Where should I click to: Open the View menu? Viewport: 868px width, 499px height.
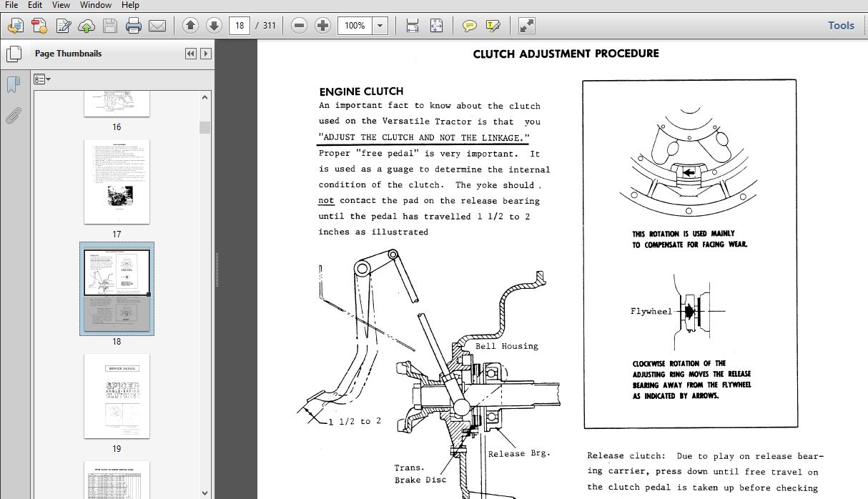tap(61, 5)
